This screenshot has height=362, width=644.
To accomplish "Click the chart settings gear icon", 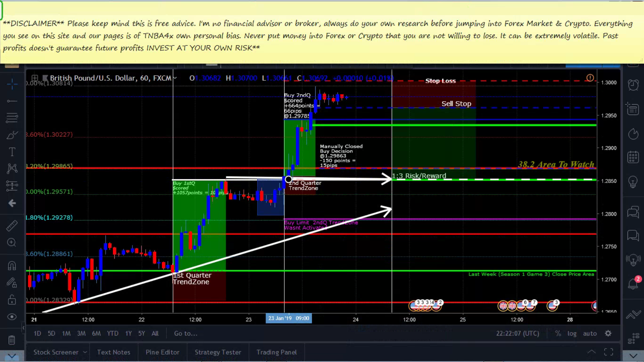I will click(608, 334).
